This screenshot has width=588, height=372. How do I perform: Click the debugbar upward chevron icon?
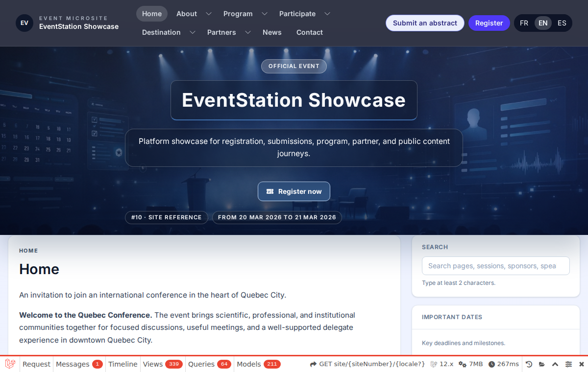[555, 364]
